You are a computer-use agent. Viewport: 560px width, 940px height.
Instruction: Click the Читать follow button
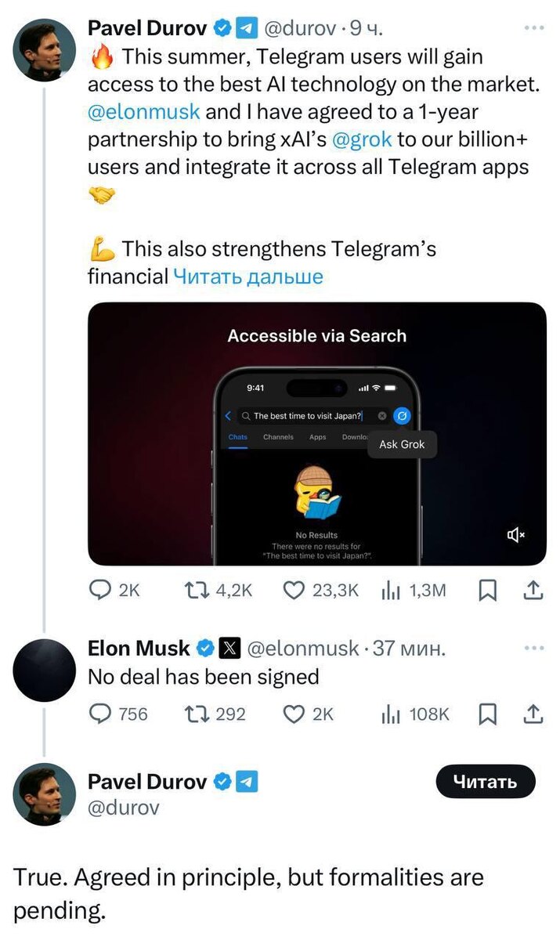(486, 782)
